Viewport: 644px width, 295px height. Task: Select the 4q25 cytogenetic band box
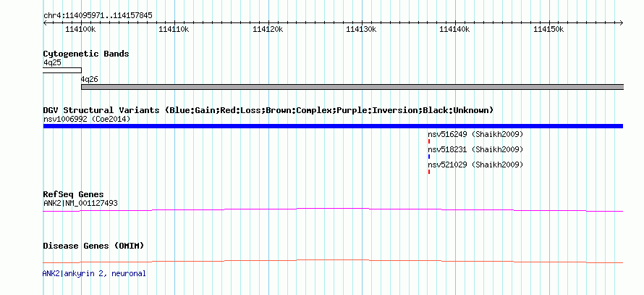(62, 70)
